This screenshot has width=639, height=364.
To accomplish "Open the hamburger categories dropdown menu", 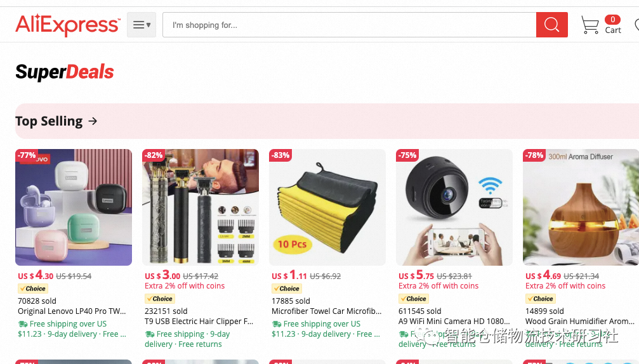I will 142,25.
